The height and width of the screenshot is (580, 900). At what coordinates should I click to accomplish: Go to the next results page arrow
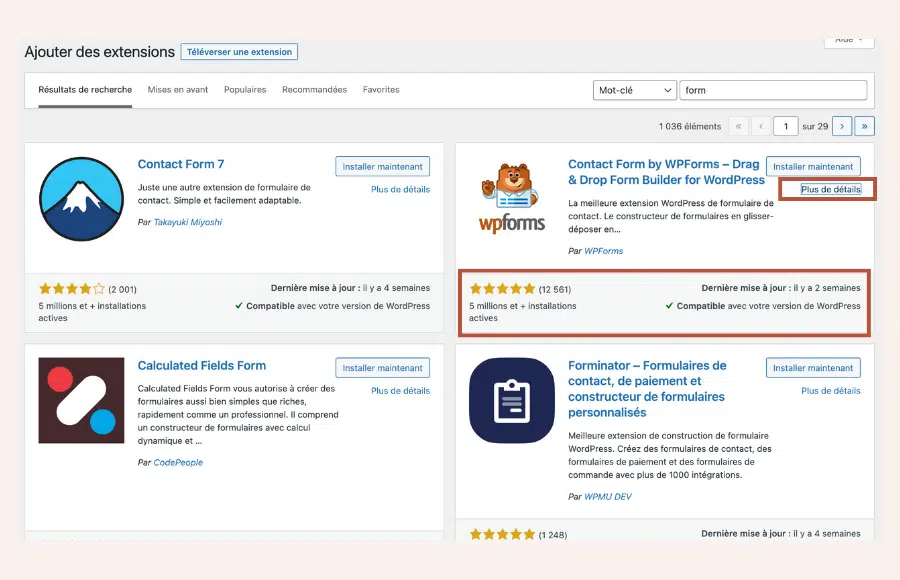[842, 126]
